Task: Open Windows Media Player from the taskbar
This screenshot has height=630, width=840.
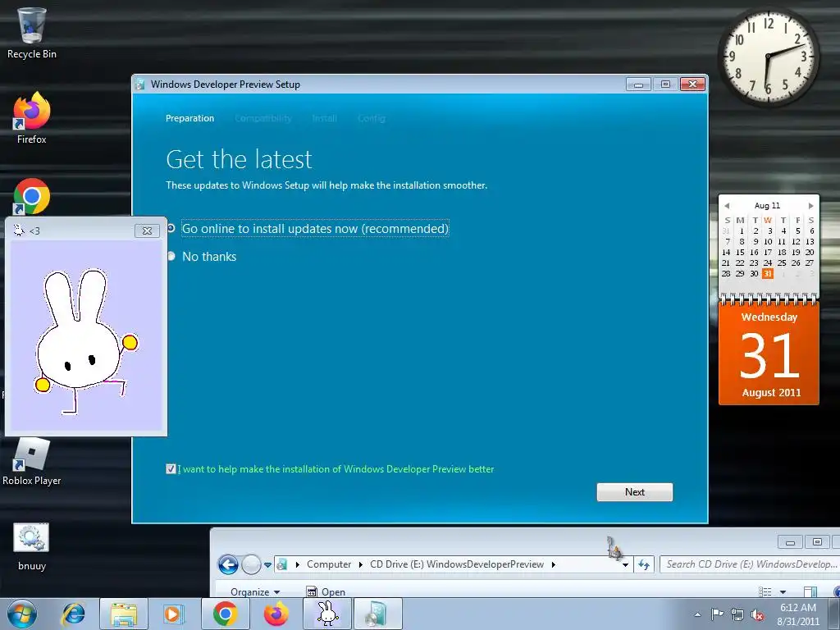Action: coord(173,614)
